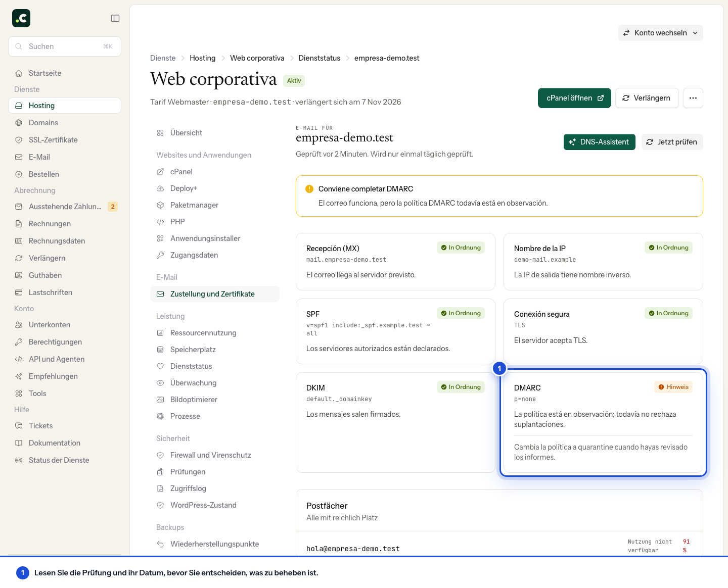Image resolution: width=728 pixels, height=588 pixels.
Task: Click Jetzt prüfen to recheck
Action: [x=672, y=142]
